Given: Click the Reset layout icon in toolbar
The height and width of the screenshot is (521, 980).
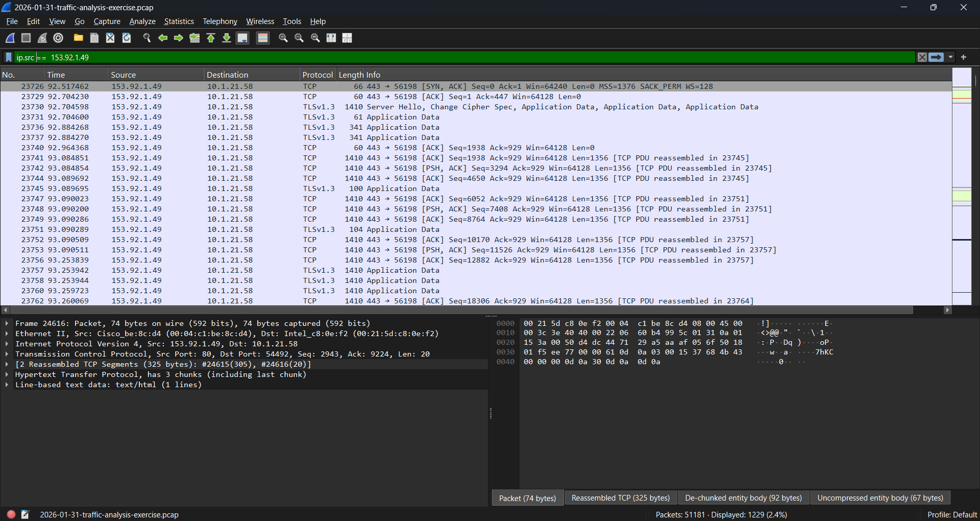Looking at the screenshot, I should [x=347, y=38].
